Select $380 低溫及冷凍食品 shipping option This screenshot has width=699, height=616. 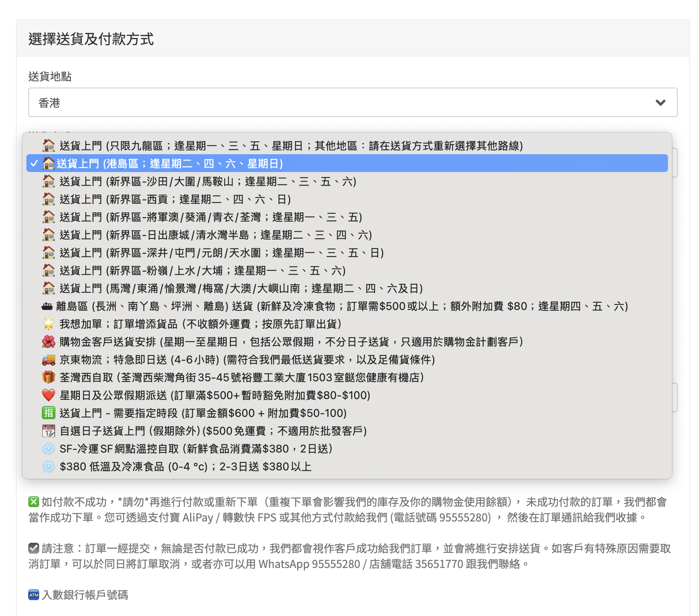click(186, 466)
